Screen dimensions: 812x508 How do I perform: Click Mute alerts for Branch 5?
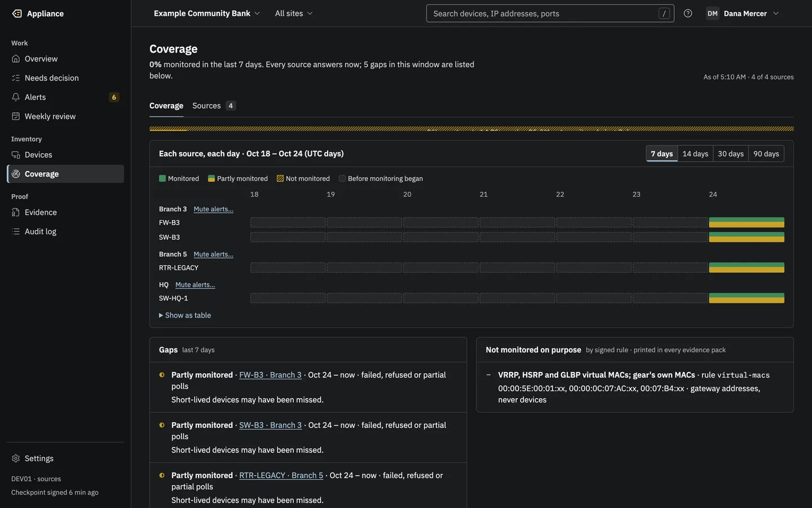tap(213, 254)
